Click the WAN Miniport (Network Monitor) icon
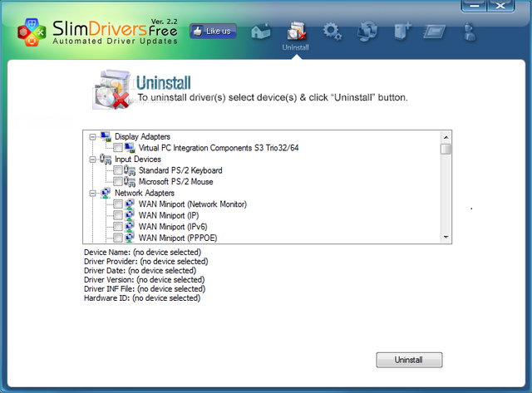The width and height of the screenshot is (532, 393). (x=130, y=204)
